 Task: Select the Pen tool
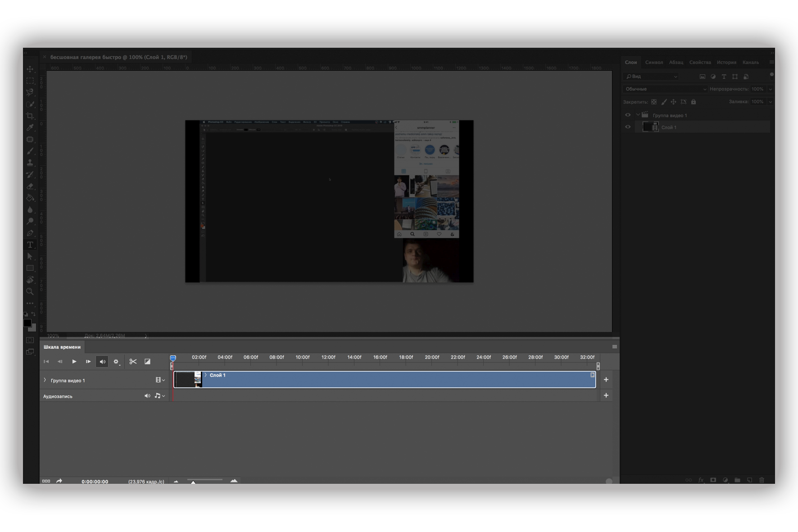pyautogui.click(x=30, y=233)
